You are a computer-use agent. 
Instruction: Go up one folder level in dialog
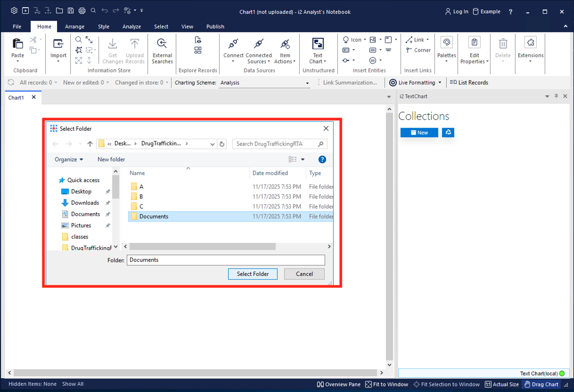(x=90, y=144)
